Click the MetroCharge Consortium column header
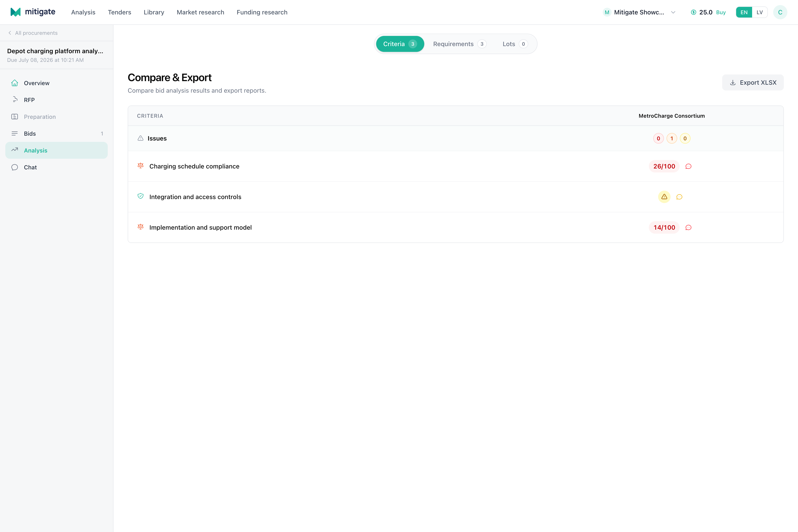This screenshot has width=798, height=532. click(671, 116)
